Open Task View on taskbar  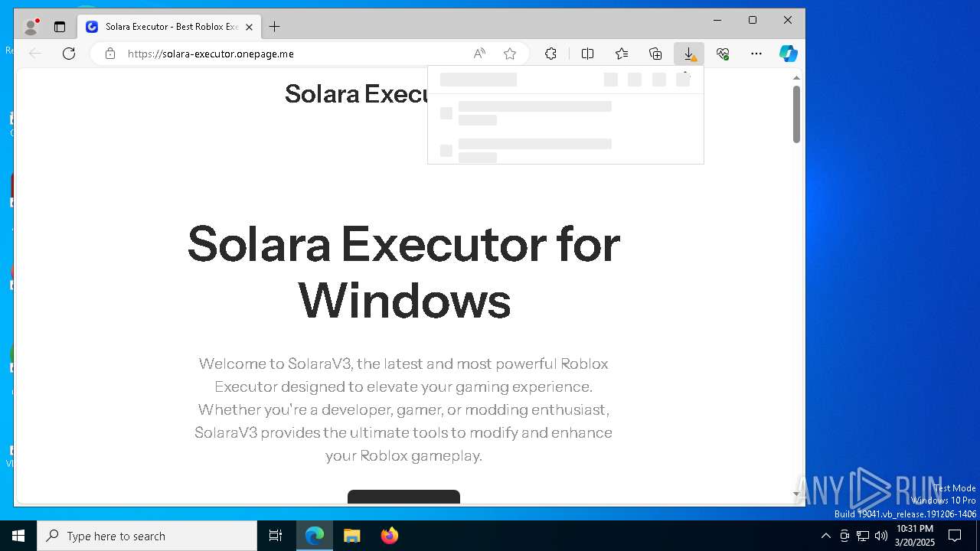coord(276,536)
